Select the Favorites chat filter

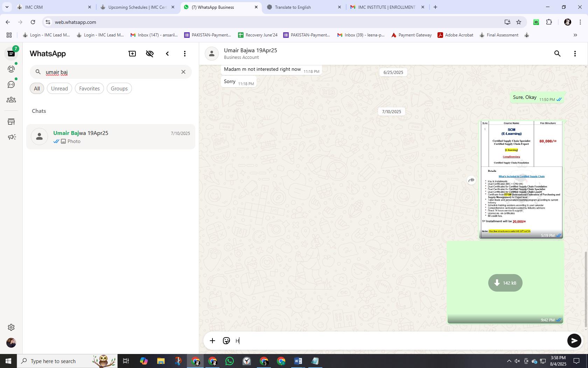(89, 88)
